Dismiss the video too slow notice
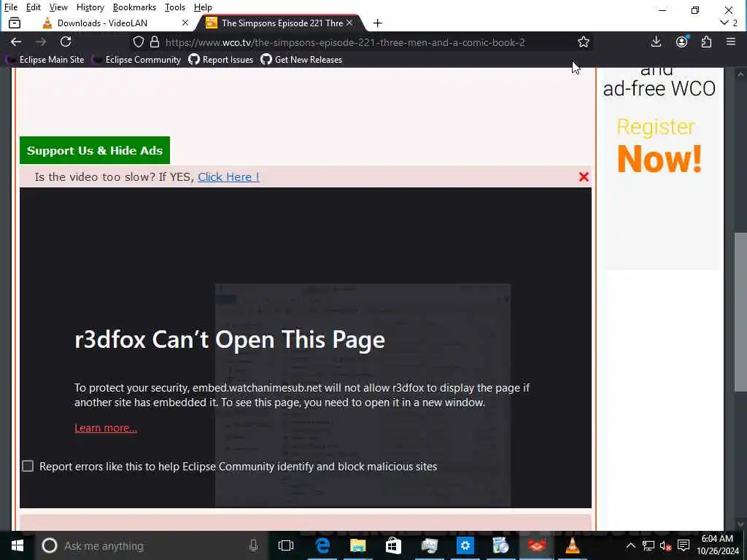The width and height of the screenshot is (747, 560). (584, 176)
